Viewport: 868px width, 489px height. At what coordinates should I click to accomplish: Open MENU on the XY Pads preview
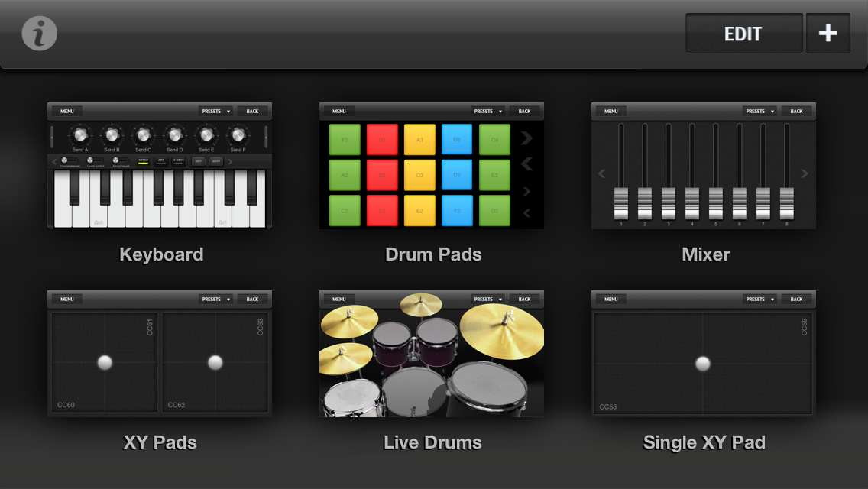[66, 299]
